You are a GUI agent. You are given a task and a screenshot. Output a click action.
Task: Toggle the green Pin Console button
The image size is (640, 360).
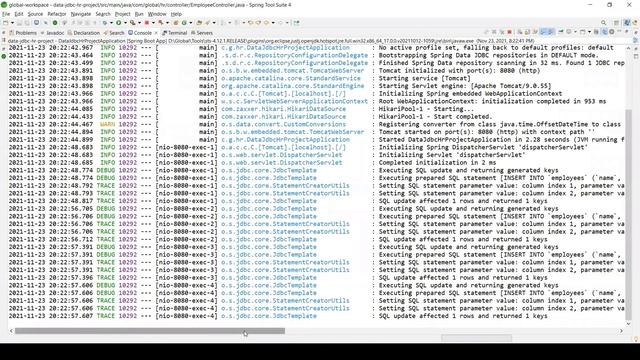pyautogui.click(x=560, y=32)
